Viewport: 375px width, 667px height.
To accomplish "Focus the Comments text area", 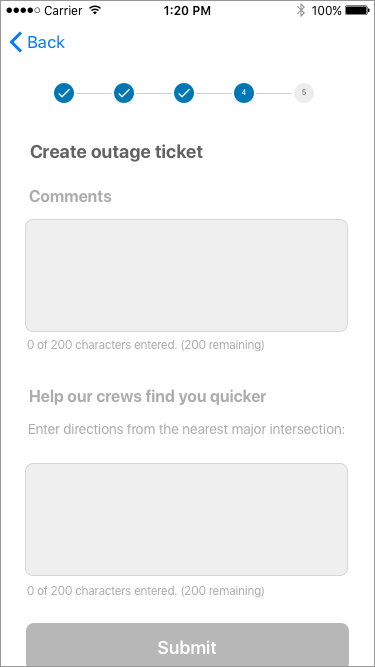I will tap(187, 275).
